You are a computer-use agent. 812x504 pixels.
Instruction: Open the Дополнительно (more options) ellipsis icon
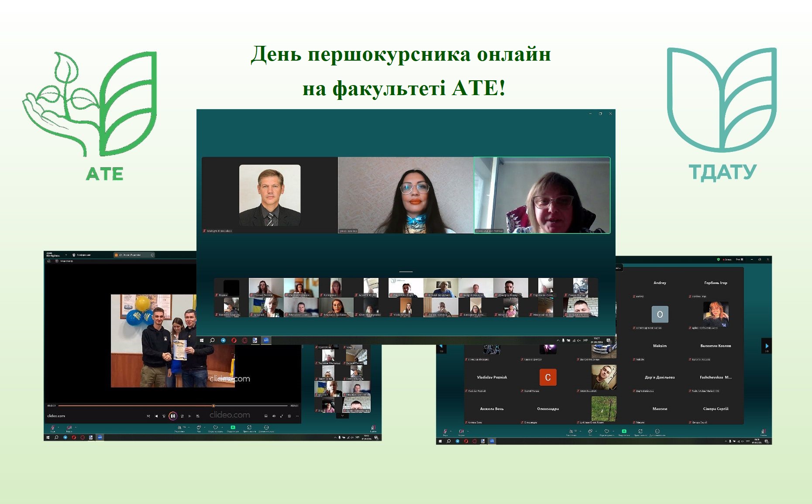click(266, 427)
